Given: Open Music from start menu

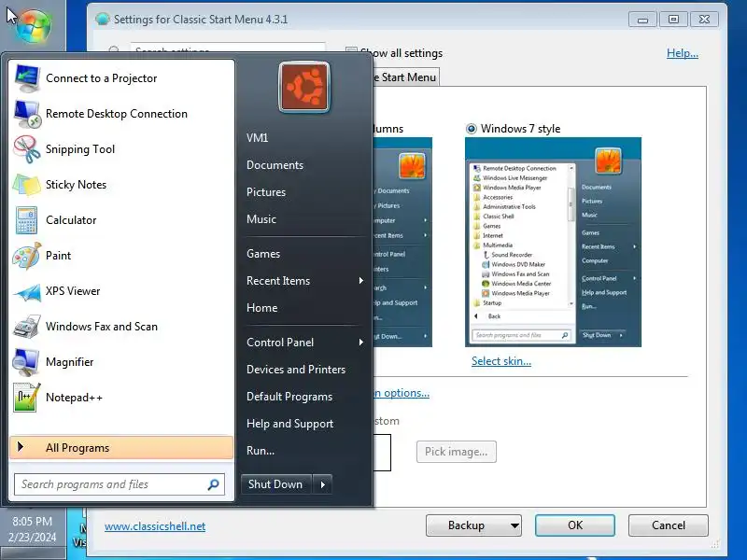Looking at the screenshot, I should pos(261,219).
